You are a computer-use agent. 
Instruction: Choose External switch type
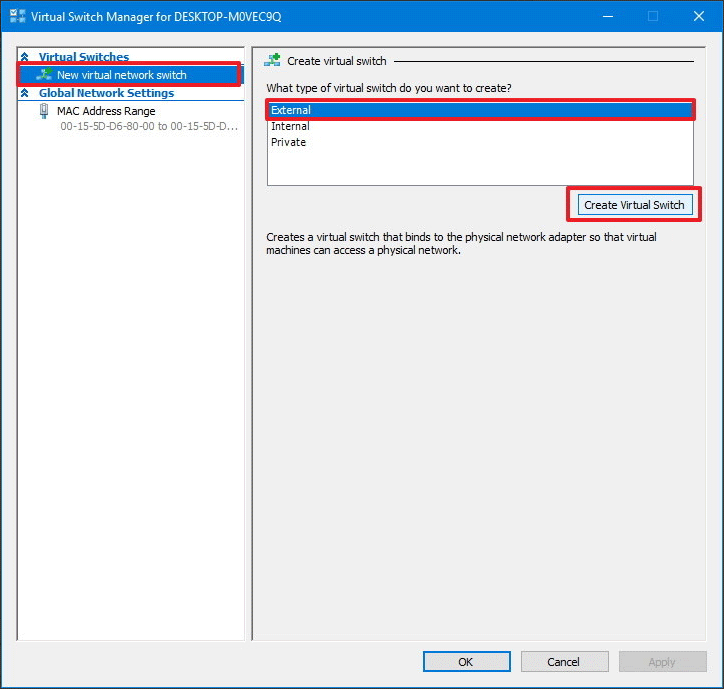(x=480, y=110)
